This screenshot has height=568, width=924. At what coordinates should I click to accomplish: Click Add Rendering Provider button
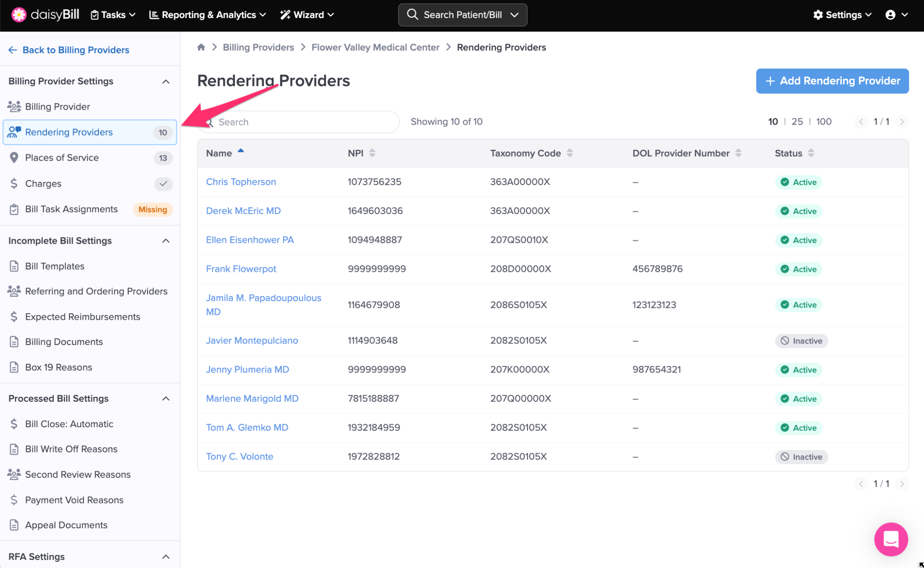tap(832, 81)
